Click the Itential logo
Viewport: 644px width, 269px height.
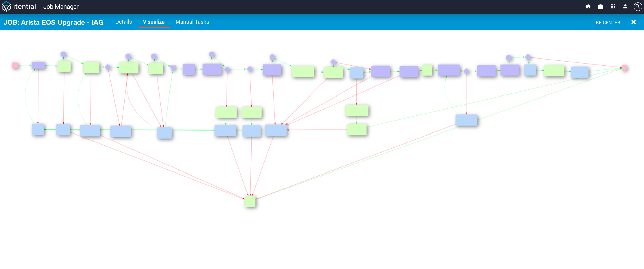pyautogui.click(x=19, y=7)
